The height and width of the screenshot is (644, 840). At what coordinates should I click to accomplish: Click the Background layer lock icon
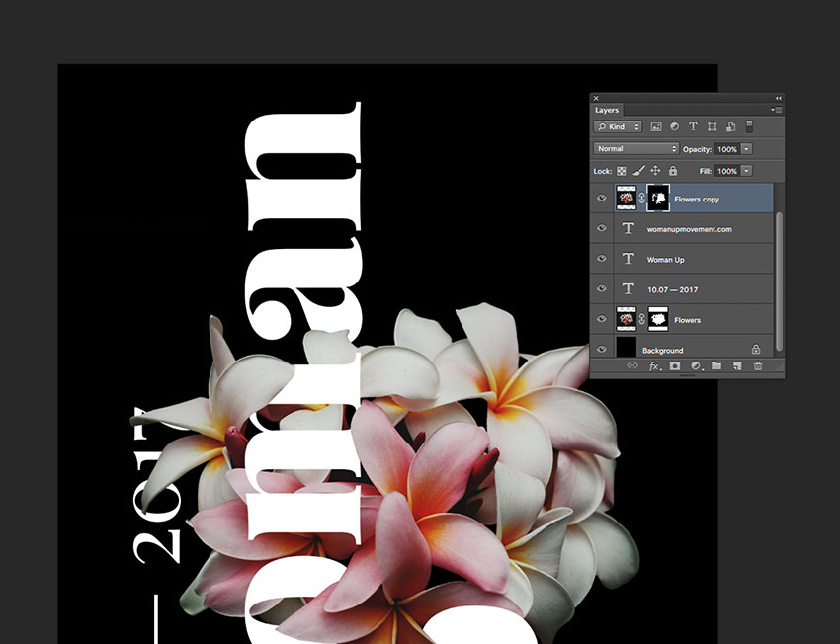click(756, 349)
